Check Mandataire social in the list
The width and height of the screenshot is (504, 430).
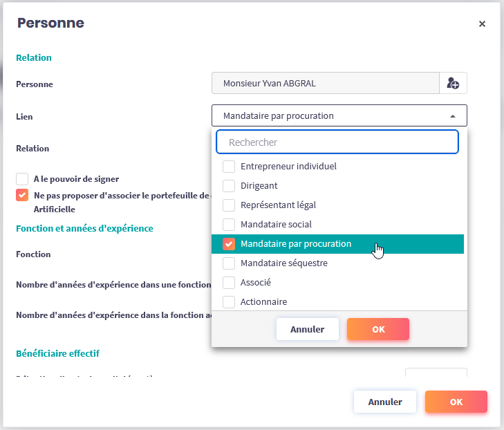point(229,225)
